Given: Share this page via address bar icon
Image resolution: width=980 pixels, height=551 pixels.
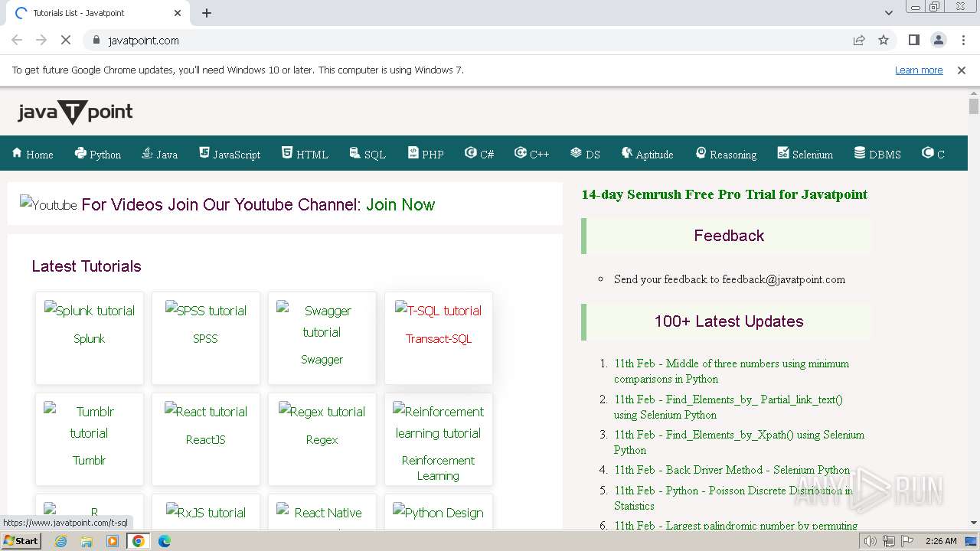Looking at the screenshot, I should pyautogui.click(x=859, y=40).
